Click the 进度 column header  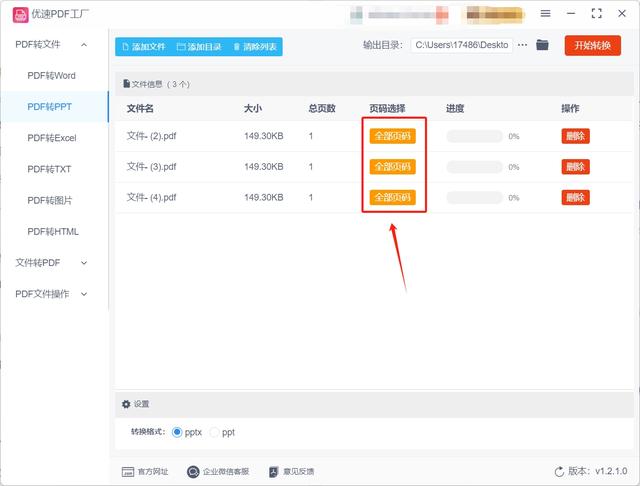(x=455, y=109)
